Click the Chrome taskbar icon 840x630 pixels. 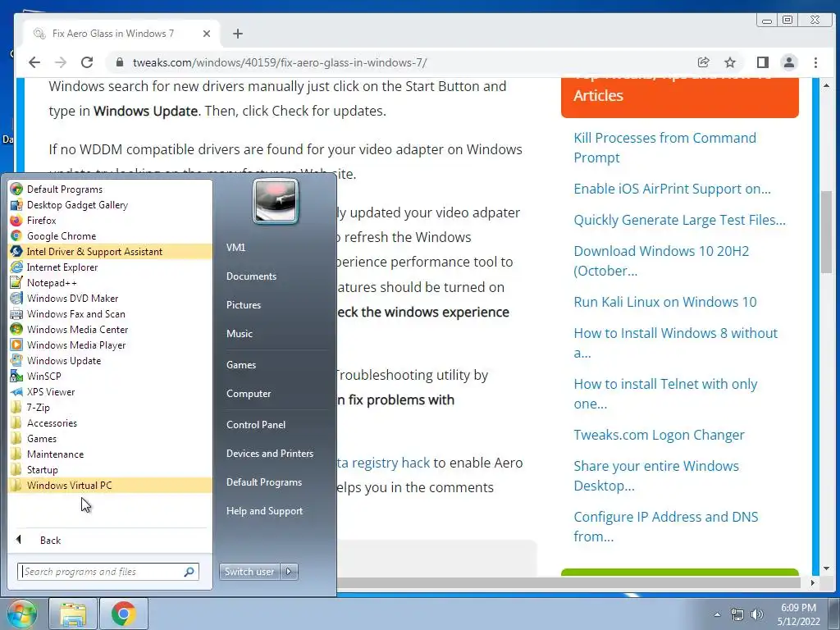tap(124, 614)
